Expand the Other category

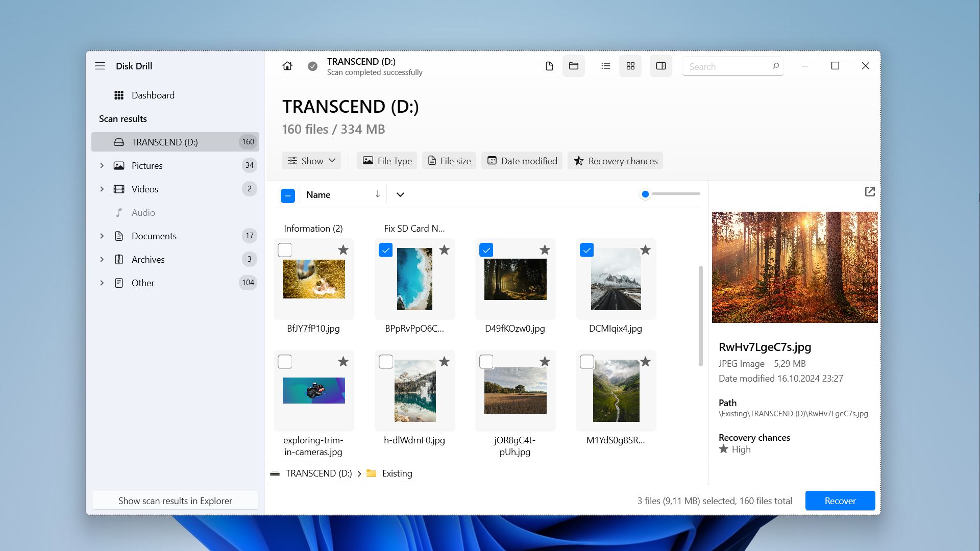click(x=102, y=283)
